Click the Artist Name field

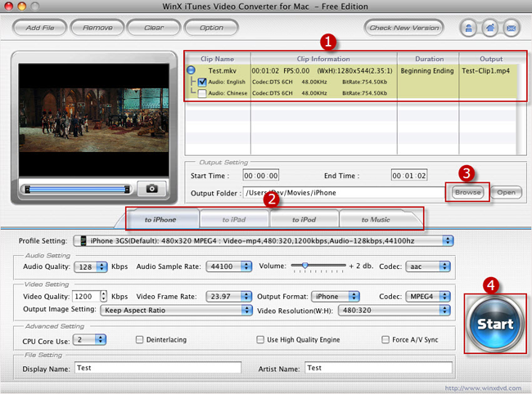(x=378, y=368)
